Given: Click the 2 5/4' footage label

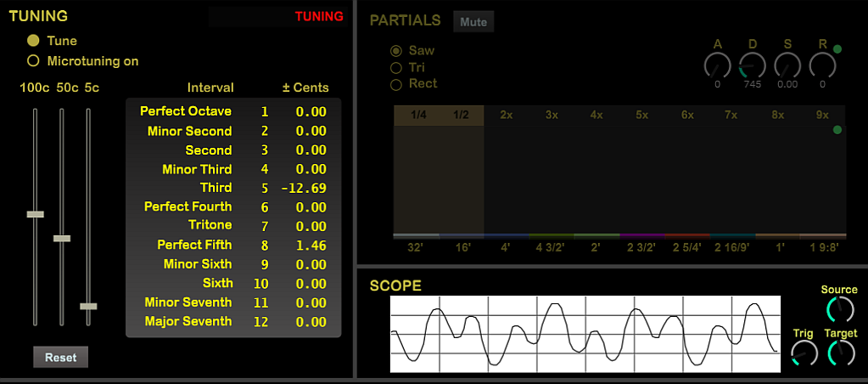Looking at the screenshot, I should 687,248.
